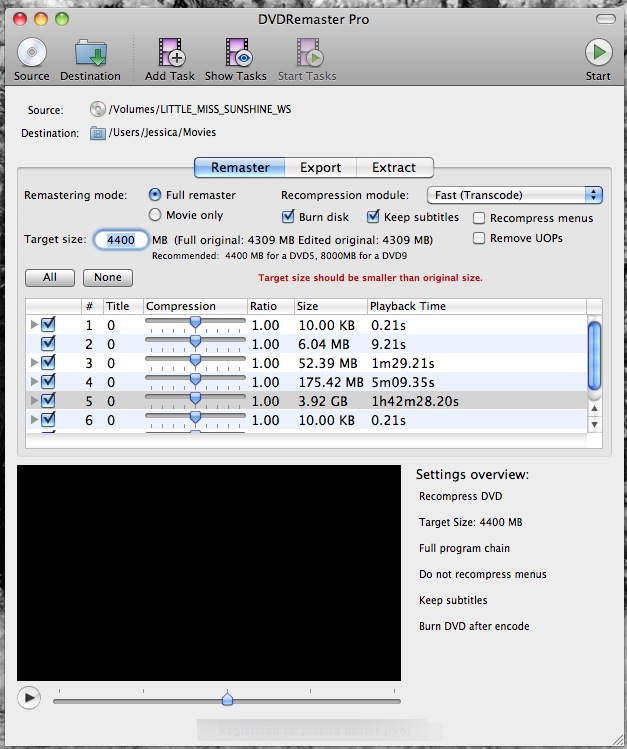Image resolution: width=627 pixels, height=749 pixels.
Task: Uncheck title row 5 checkbox
Action: point(48,400)
